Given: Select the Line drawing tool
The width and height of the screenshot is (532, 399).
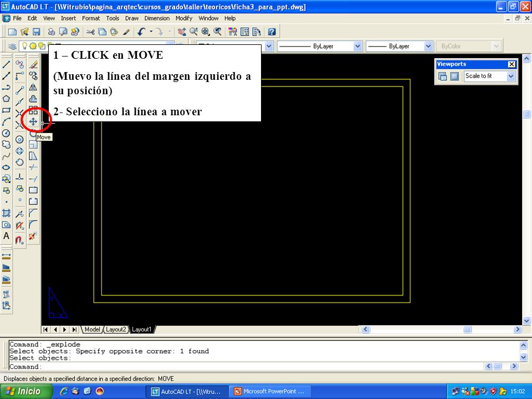Looking at the screenshot, I should pyautogui.click(x=6, y=64).
